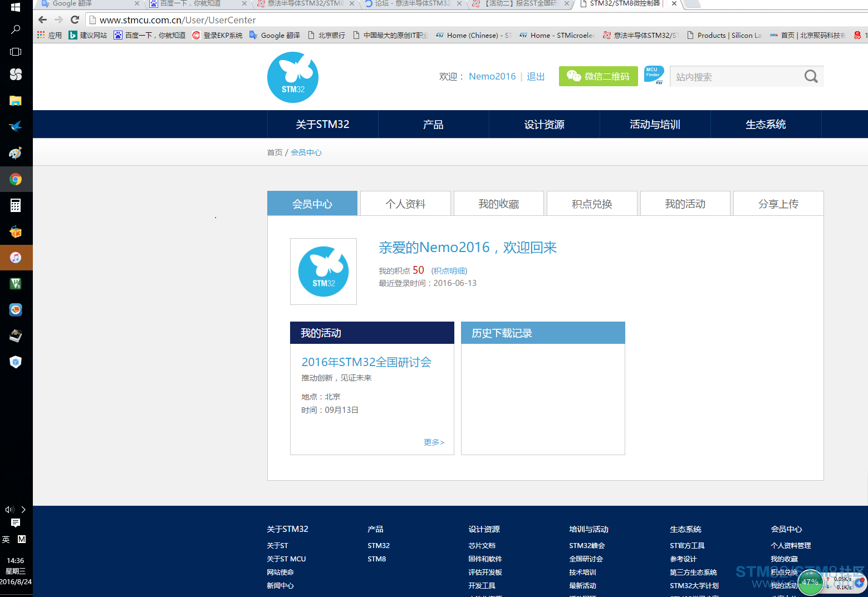Open the Calculator app on the taskbar
868x597 pixels.
click(16, 205)
